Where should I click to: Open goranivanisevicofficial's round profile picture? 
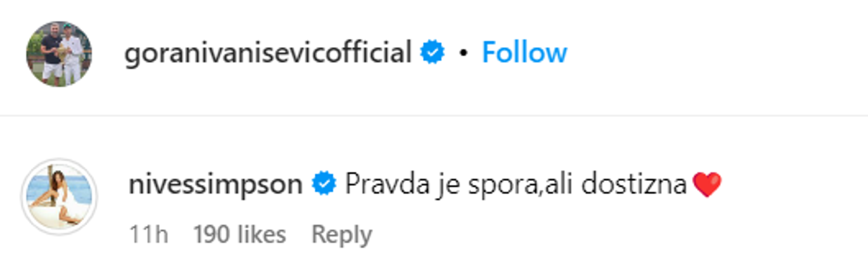[x=59, y=54]
